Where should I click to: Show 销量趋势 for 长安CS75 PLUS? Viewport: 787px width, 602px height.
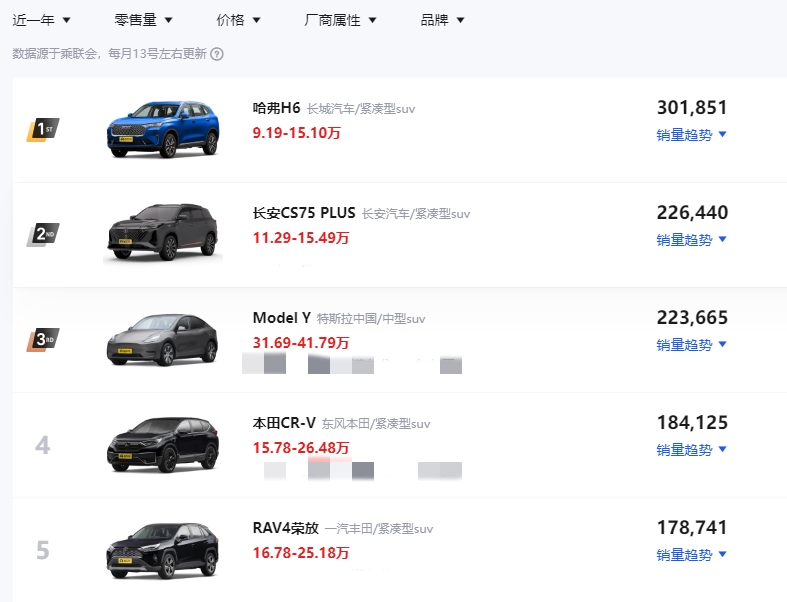pyautogui.click(x=691, y=240)
